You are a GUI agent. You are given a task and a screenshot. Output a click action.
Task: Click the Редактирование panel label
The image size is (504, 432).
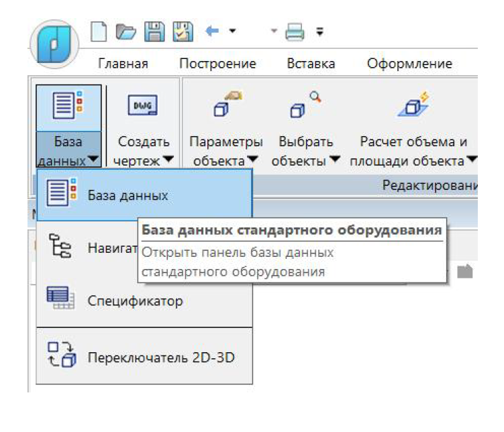(x=430, y=185)
